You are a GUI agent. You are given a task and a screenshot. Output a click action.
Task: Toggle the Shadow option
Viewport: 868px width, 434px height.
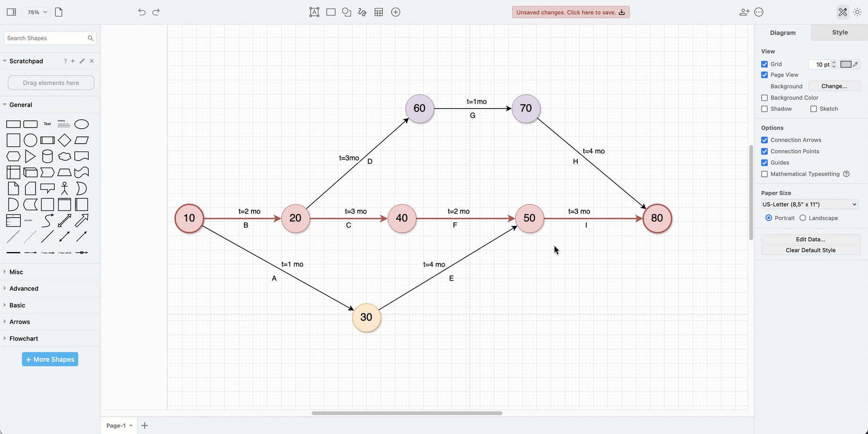click(764, 109)
